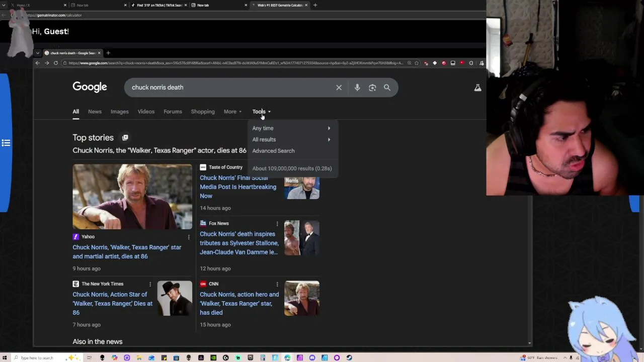
Task: Click the About 109,000,000 results text
Action: click(x=292, y=168)
